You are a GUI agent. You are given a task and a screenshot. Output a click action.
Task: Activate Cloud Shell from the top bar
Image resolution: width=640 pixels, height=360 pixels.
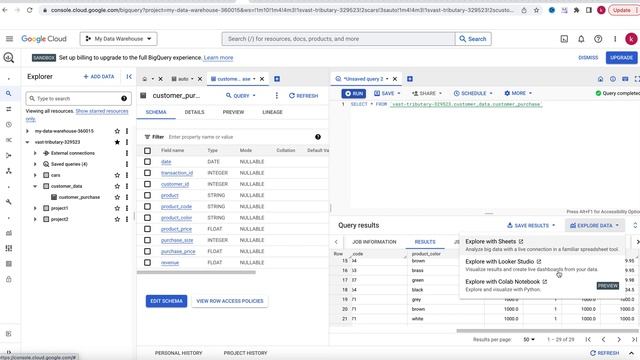coord(564,39)
